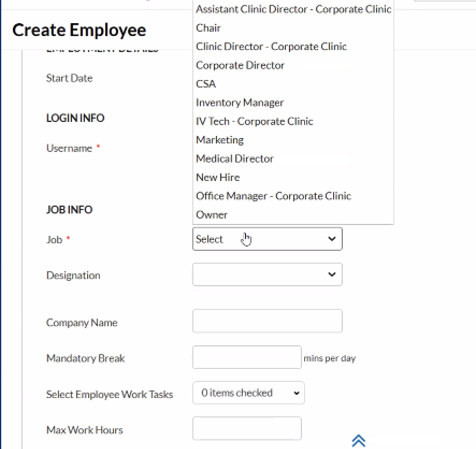This screenshot has height=449, width=476.
Task: Click the Company Name input field
Action: [267, 321]
